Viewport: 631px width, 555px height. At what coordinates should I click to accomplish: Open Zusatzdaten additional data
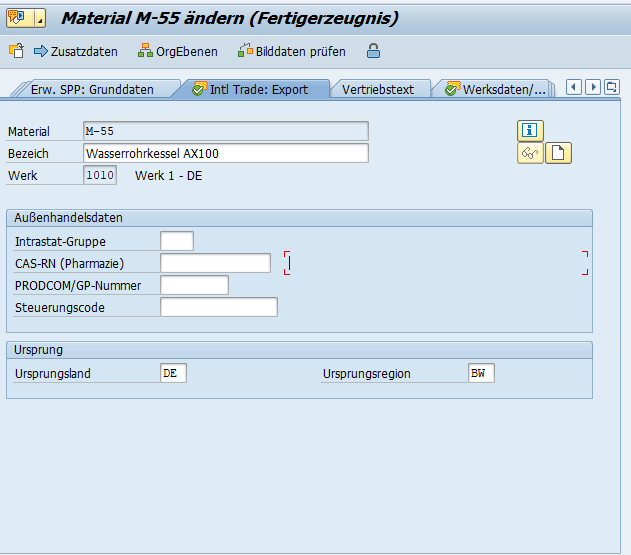pyautogui.click(x=76, y=52)
